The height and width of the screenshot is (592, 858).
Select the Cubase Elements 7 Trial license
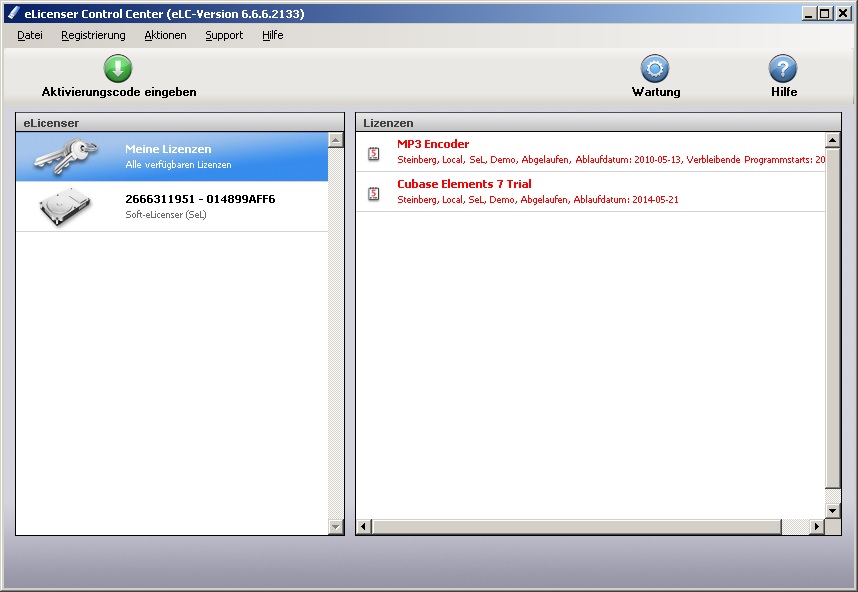464,184
